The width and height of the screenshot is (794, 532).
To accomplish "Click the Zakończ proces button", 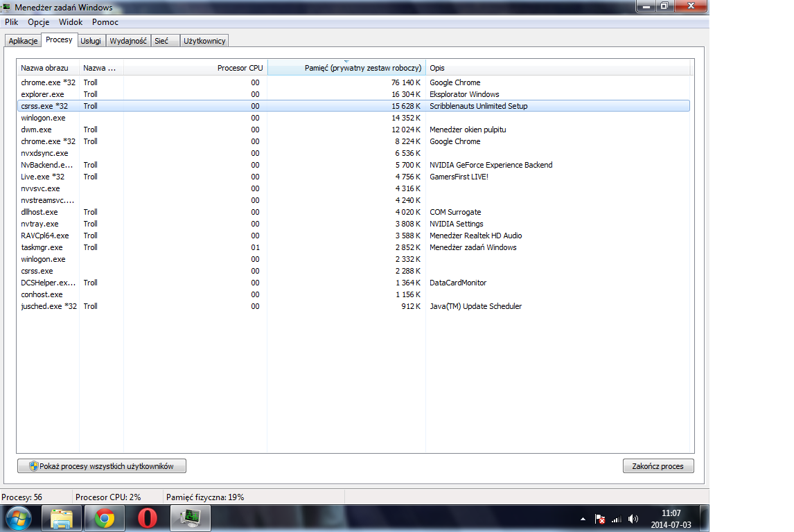I will [658, 466].
